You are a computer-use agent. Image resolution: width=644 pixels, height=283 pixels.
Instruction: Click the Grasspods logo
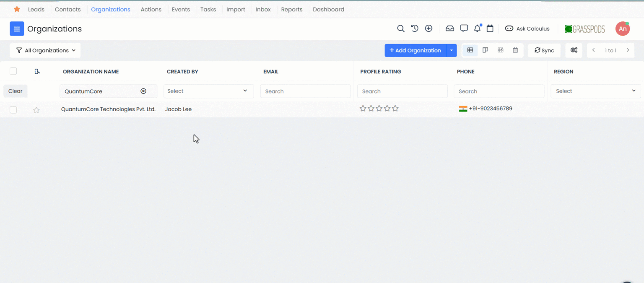[x=584, y=29]
